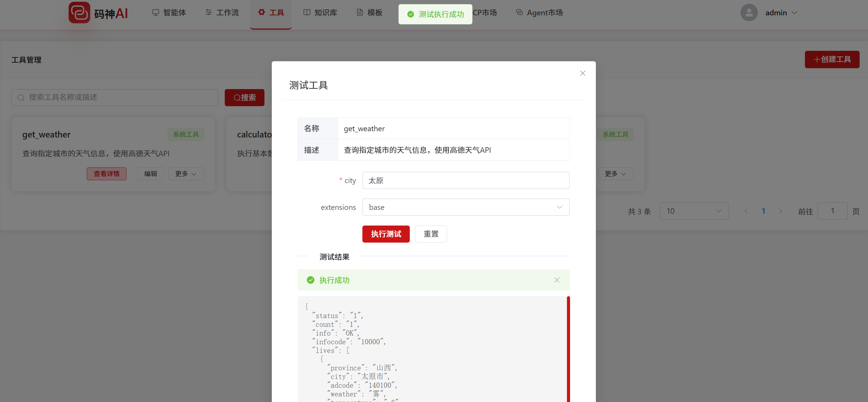Click the red scrollbar of the result panel
This screenshot has height=402, width=868.
point(568,348)
